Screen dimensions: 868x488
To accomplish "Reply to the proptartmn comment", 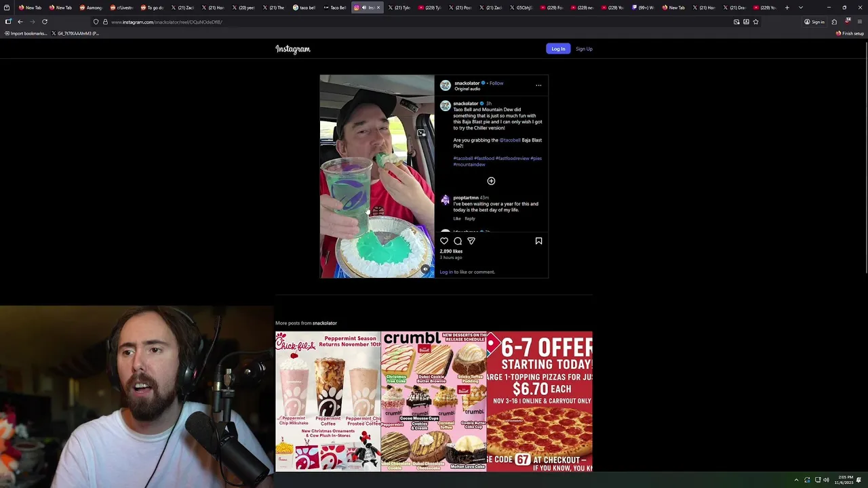I will [x=470, y=219].
